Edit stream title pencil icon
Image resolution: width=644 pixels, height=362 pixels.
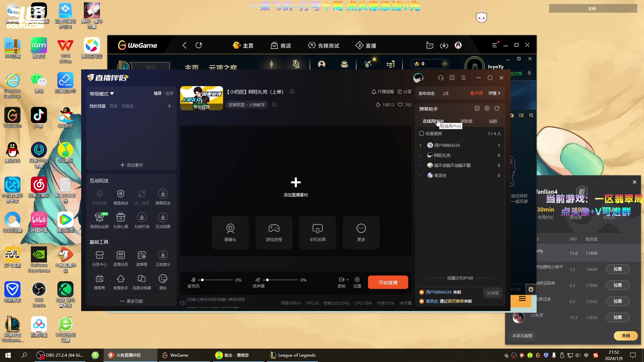click(x=292, y=92)
